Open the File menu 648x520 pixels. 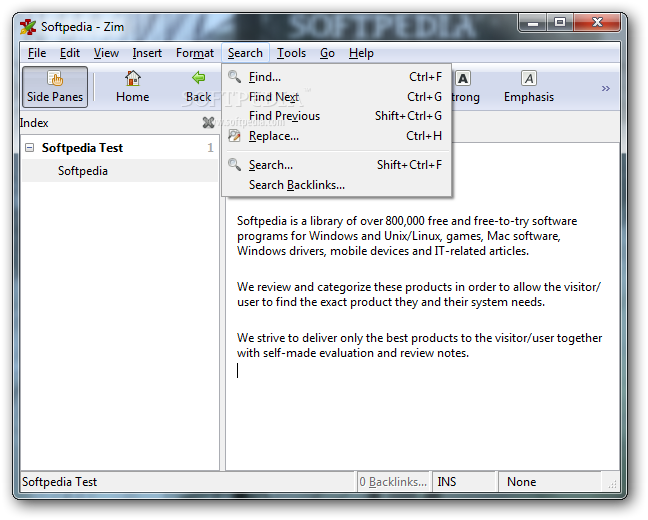pos(37,53)
